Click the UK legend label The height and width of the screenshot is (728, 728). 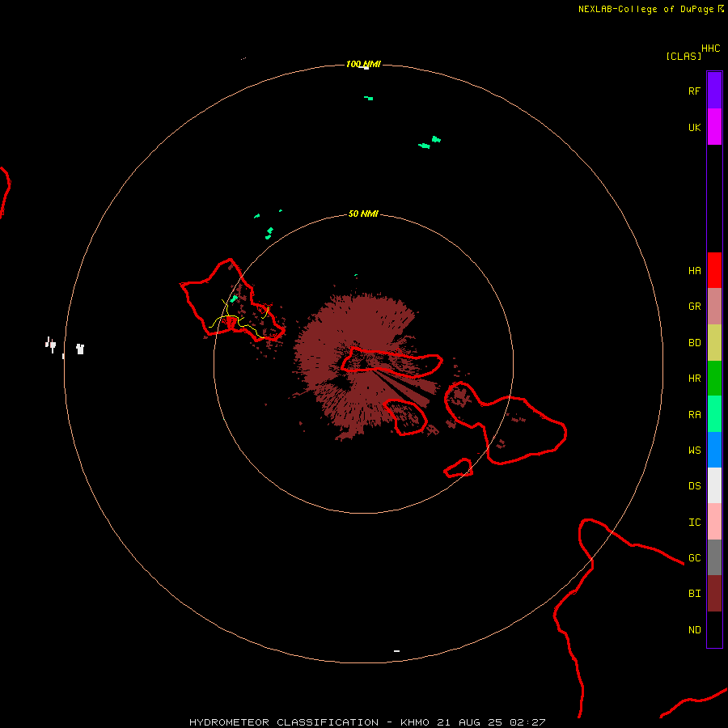click(x=694, y=127)
